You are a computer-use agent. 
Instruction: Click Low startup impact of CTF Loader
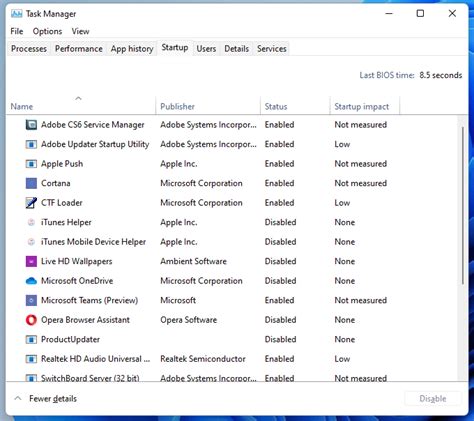[342, 203]
